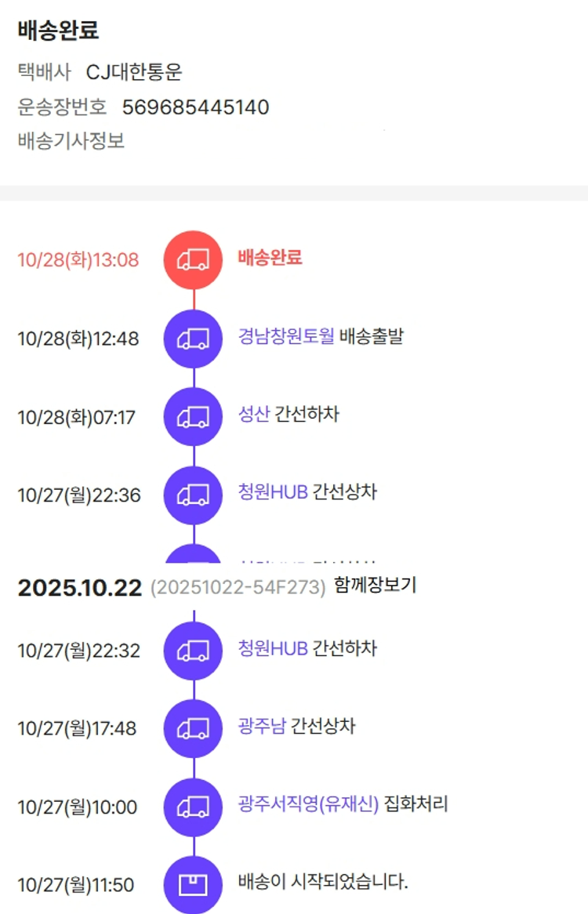588x914 pixels.
Task: Click the truck icon beside 성산 간선하차
Action: coord(193,417)
